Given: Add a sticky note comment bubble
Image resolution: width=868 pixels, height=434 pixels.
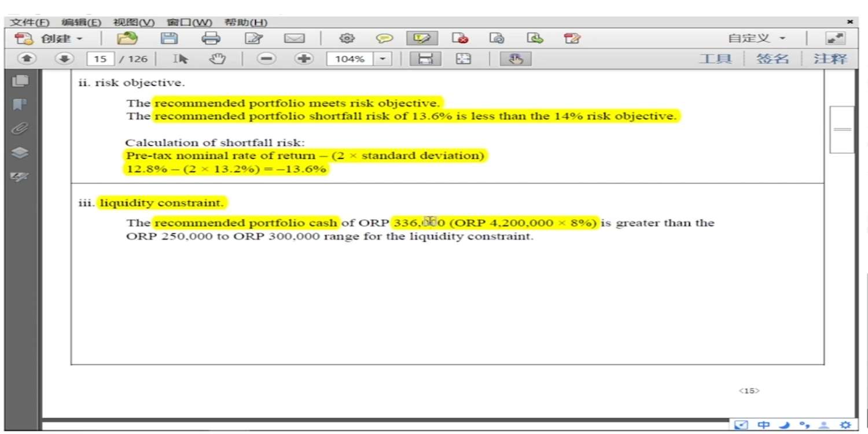Looking at the screenshot, I should coord(384,39).
